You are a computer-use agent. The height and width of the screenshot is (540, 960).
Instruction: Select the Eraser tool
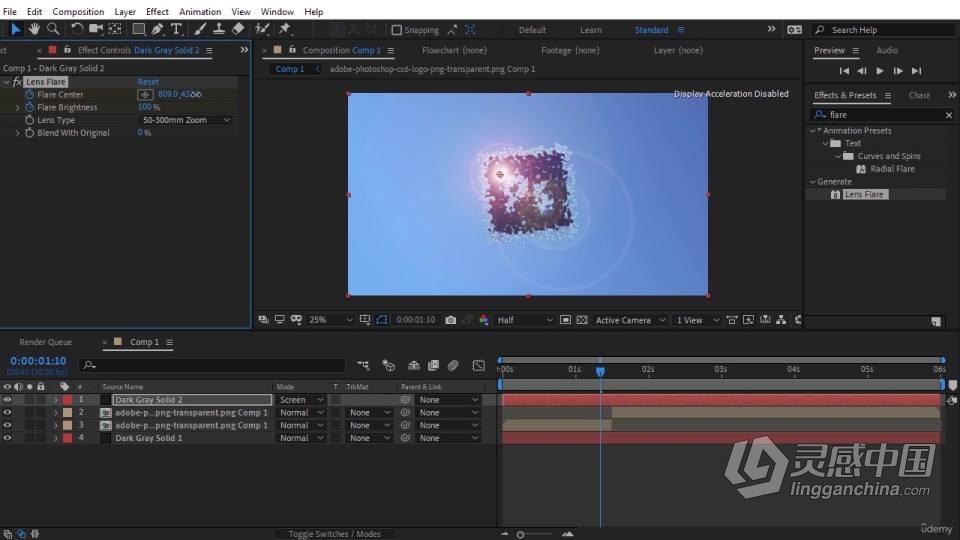click(x=238, y=29)
